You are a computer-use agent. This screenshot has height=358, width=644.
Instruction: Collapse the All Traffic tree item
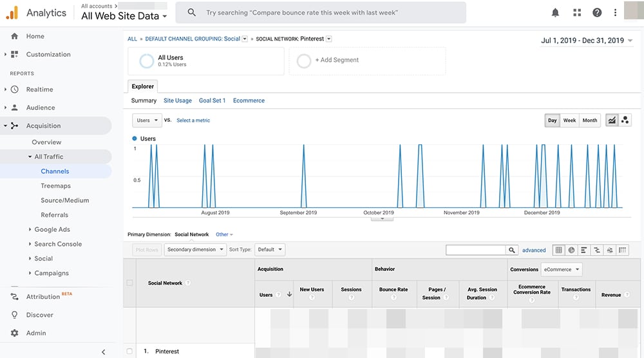30,156
